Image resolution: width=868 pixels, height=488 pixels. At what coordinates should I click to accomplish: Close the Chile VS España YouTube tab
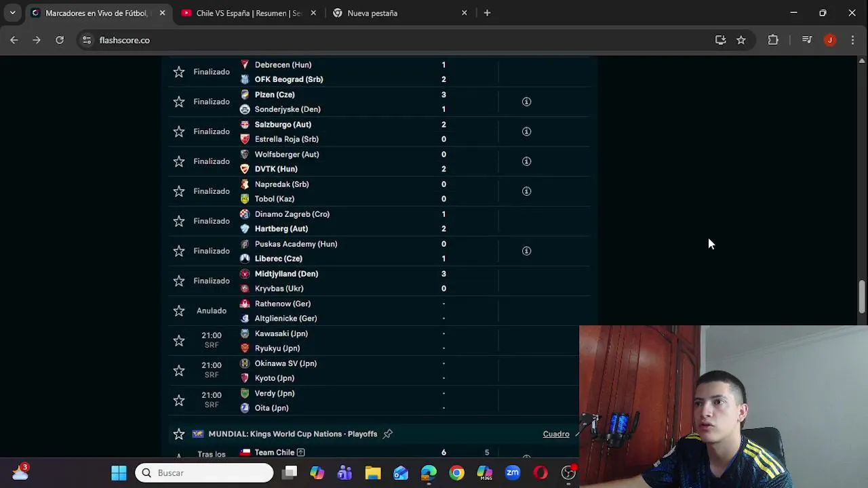[313, 13]
